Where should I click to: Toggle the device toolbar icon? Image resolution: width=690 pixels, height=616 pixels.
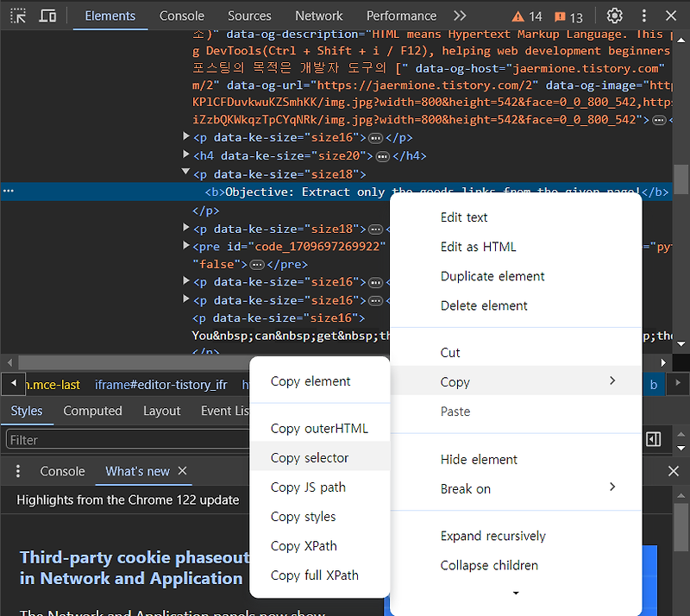pos(47,16)
